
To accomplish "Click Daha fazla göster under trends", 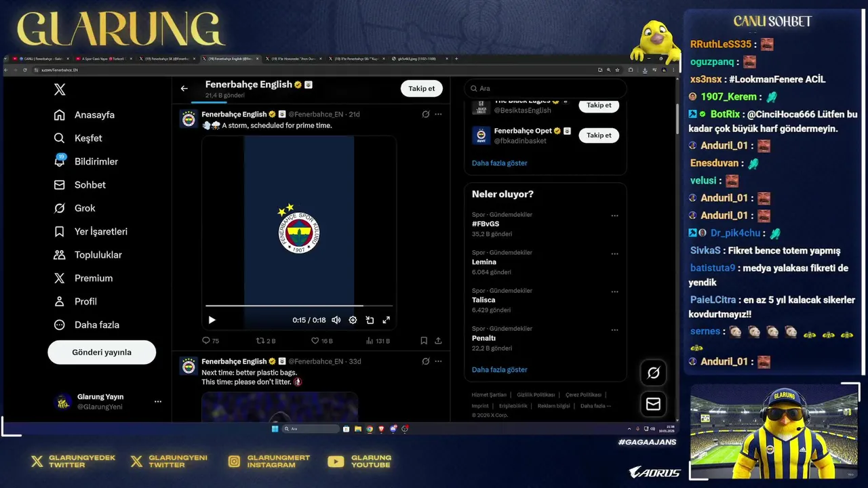I will 499,369.
